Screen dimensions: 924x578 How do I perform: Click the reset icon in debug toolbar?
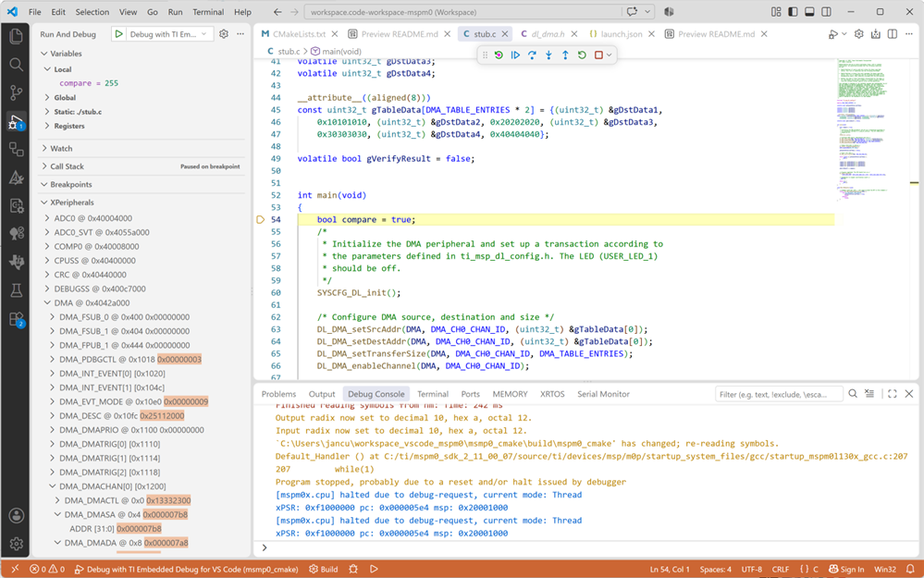pos(499,55)
